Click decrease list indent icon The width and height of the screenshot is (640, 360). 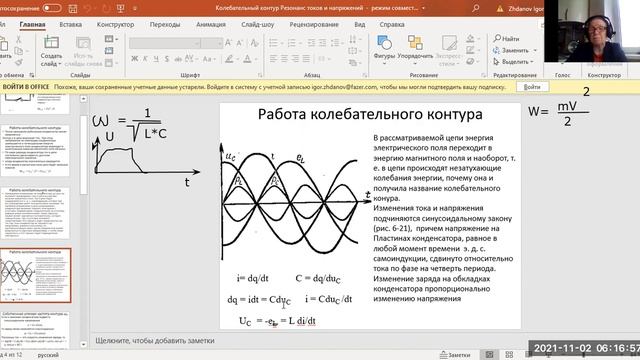(311, 42)
